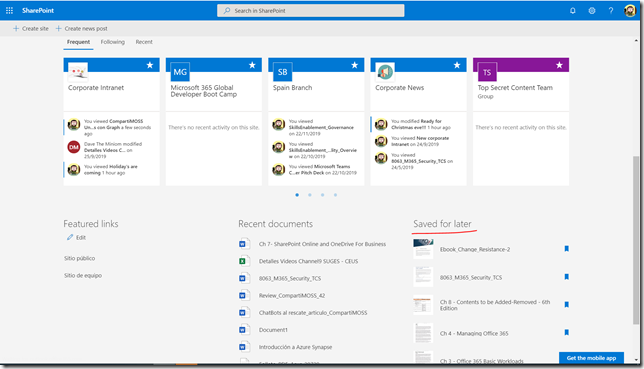Open the Corporate News site logo
The image size is (644, 369).
tap(385, 72)
